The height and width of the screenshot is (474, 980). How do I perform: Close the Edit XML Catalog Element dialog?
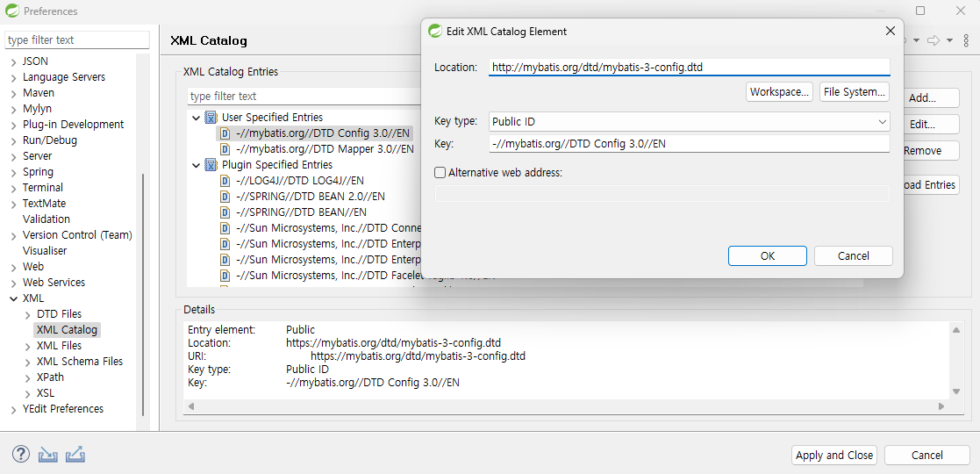pyautogui.click(x=891, y=32)
